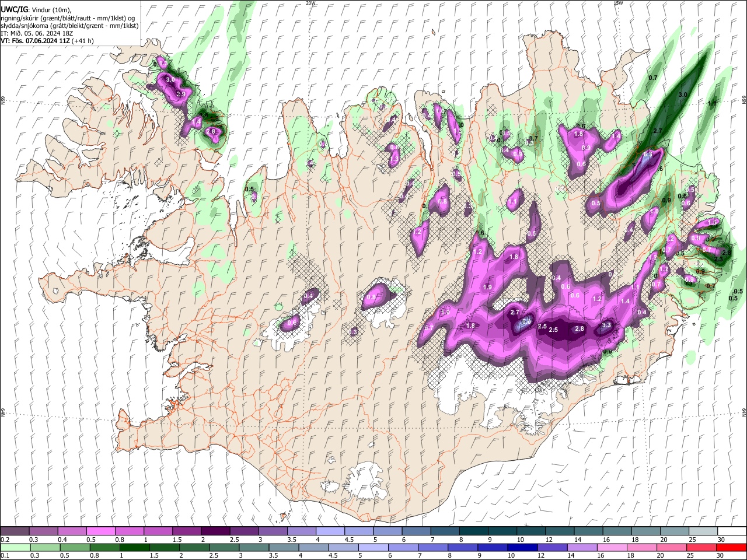Select the '1.9' value in the pink area
Screen dimensions: 747x560
coord(487,287)
